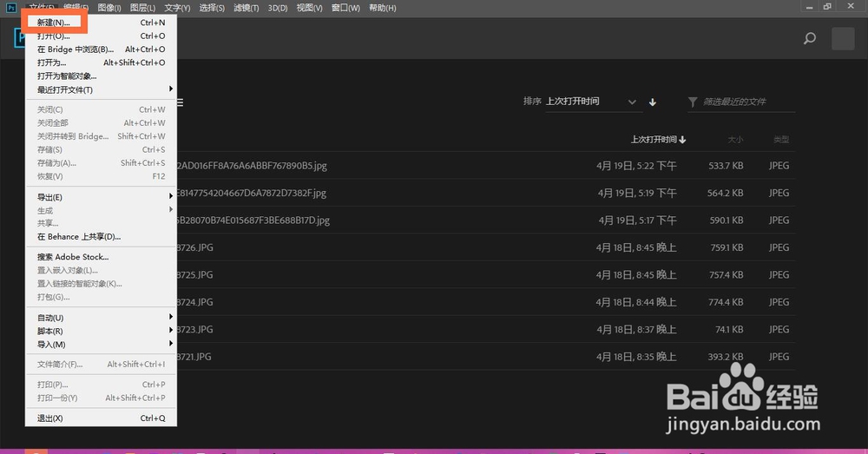Click the user avatar box
868x454 pixels.
pos(843,39)
